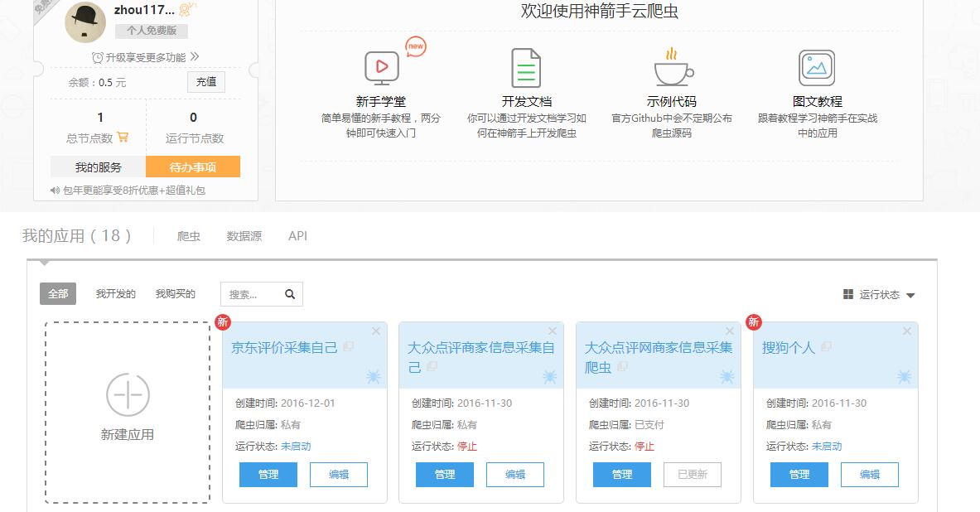Image resolution: width=980 pixels, height=512 pixels.
Task: Open the 开发文档 document icon
Action: click(526, 67)
